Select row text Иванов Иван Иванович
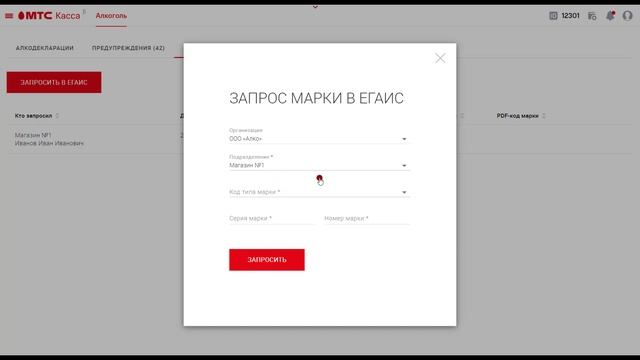The height and width of the screenshot is (360, 640). pos(49,143)
